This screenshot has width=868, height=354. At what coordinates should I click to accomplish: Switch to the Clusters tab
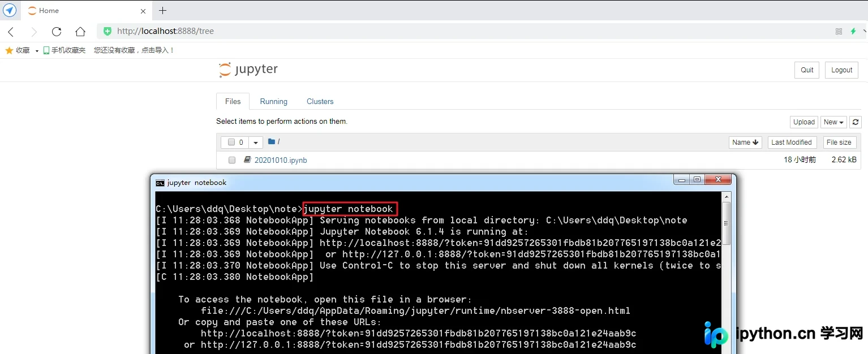(320, 101)
